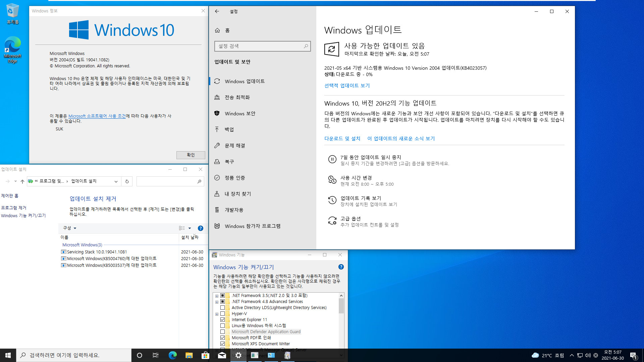Go up one folder level in updates window
The height and width of the screenshot is (362, 644).
(22, 181)
